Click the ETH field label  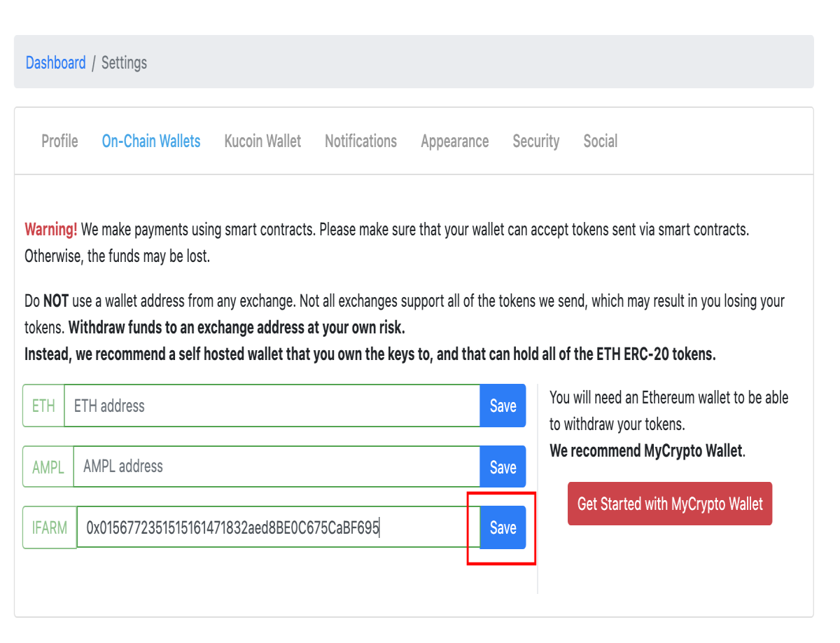(x=43, y=406)
